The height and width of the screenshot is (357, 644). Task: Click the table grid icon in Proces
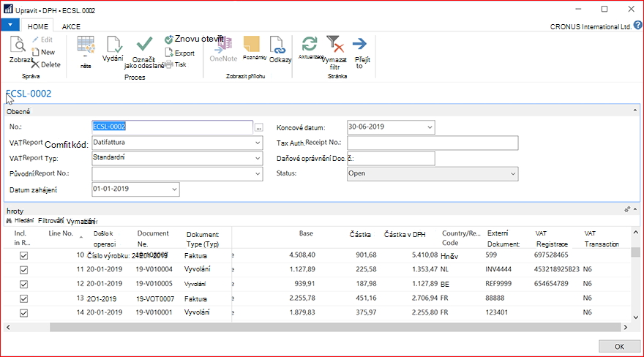86,45
